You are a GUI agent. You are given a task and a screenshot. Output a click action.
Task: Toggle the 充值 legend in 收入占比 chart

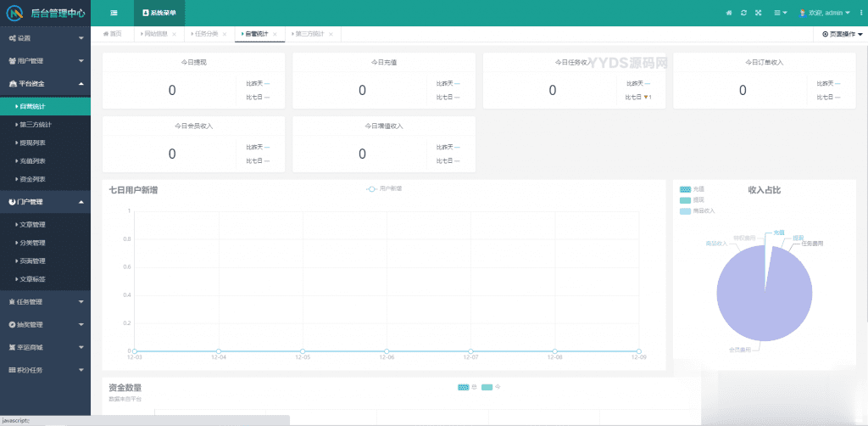click(692, 188)
